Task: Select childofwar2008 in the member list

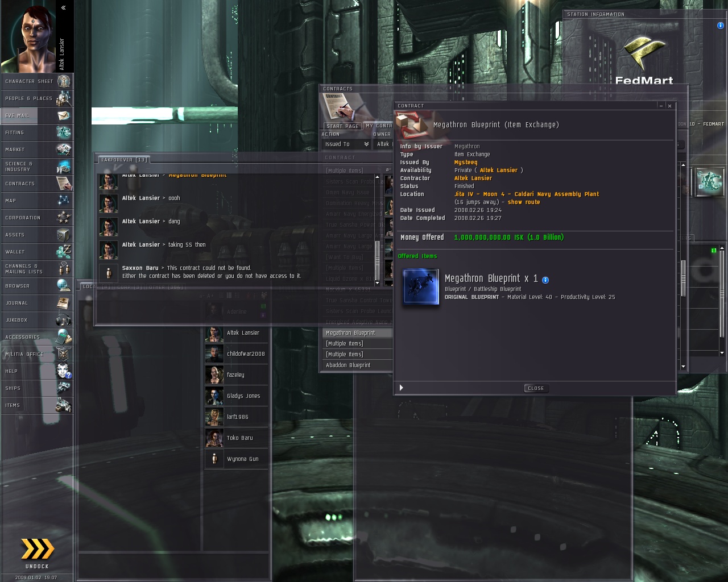Action: coord(236,354)
